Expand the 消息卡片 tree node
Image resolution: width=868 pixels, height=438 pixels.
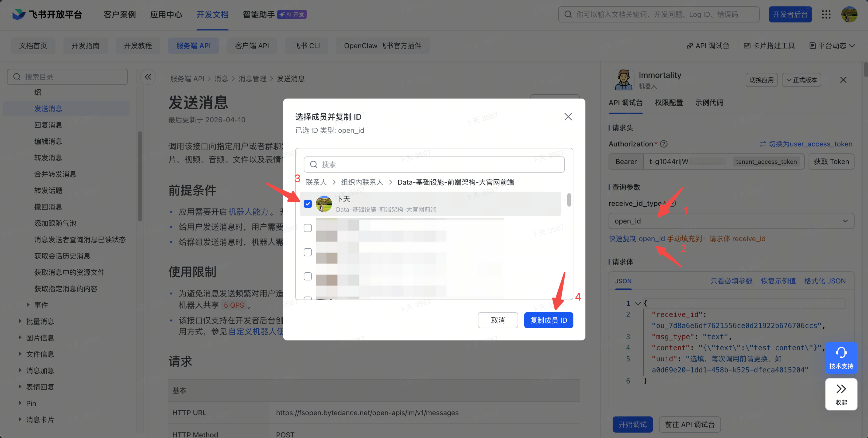click(x=20, y=419)
